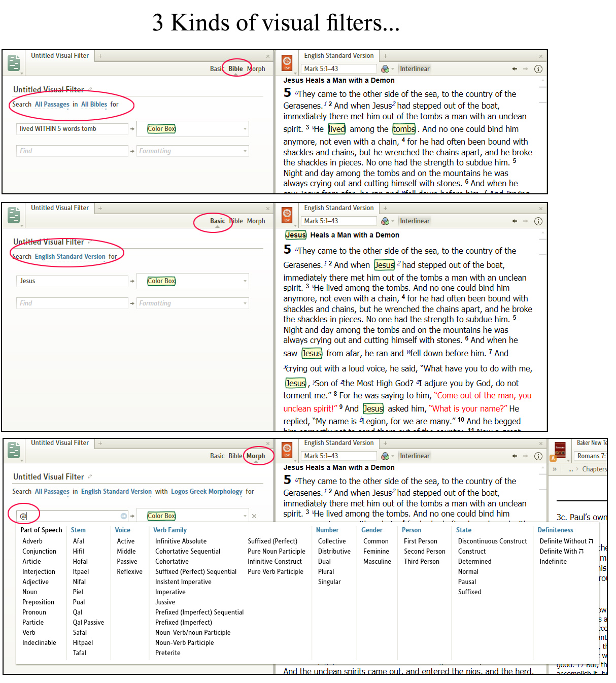Select 'Feminine' in the Gender column
This screenshot has width=616, height=683.
[376, 552]
